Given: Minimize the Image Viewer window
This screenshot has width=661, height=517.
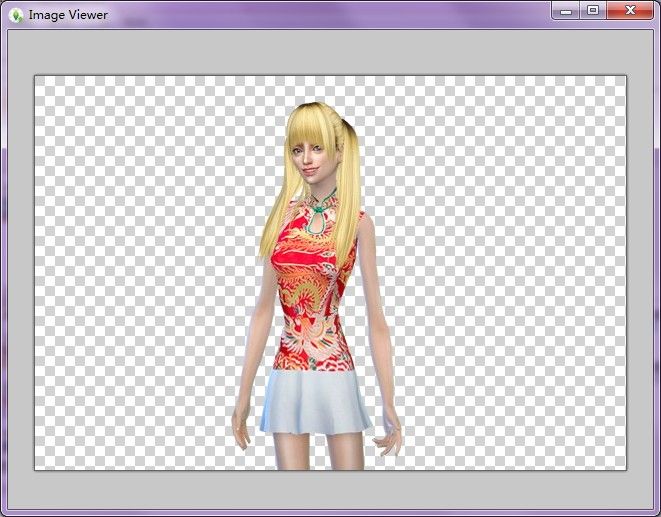Looking at the screenshot, I should pos(566,11).
